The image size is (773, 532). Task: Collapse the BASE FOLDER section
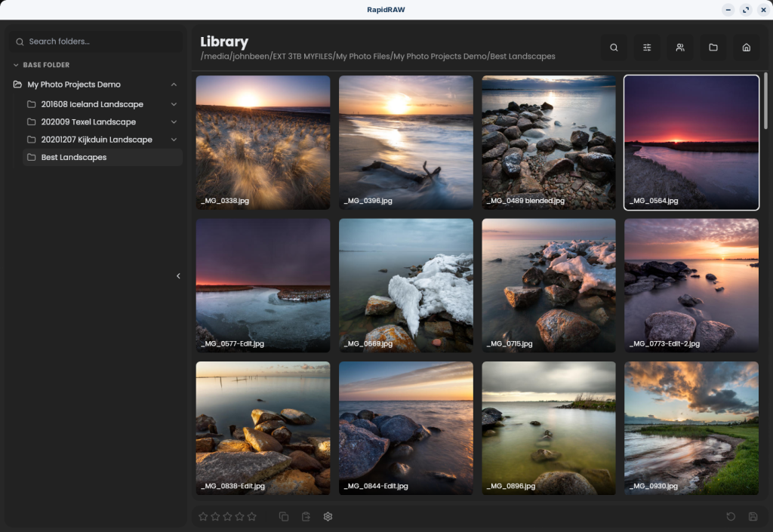point(17,65)
